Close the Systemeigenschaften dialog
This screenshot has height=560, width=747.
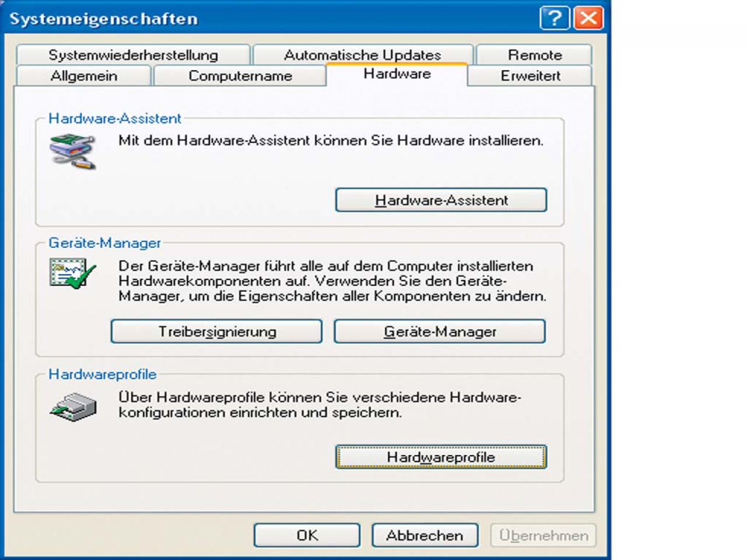(588, 18)
